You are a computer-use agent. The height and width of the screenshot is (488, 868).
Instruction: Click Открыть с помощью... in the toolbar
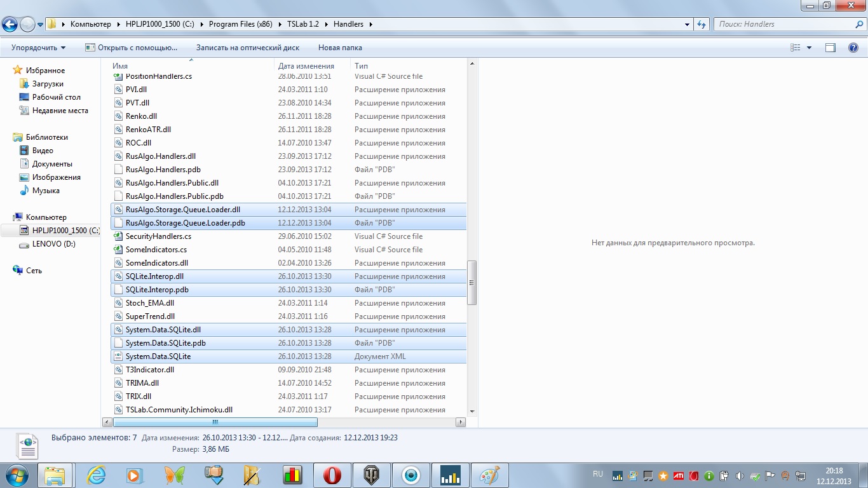tap(132, 48)
